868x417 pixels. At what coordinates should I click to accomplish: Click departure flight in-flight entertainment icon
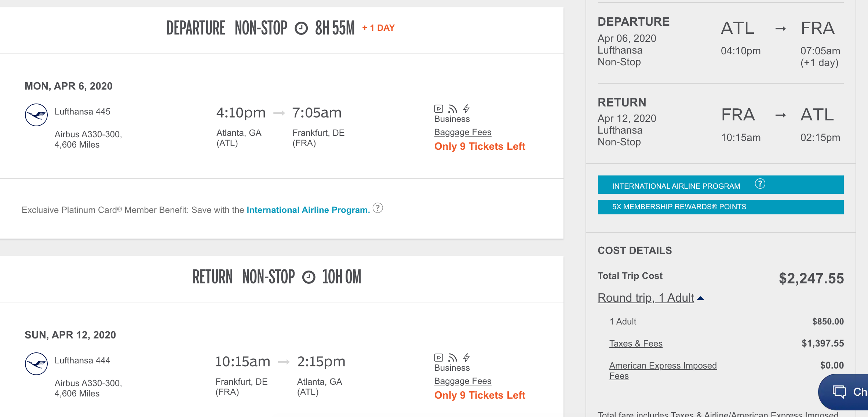pos(438,109)
